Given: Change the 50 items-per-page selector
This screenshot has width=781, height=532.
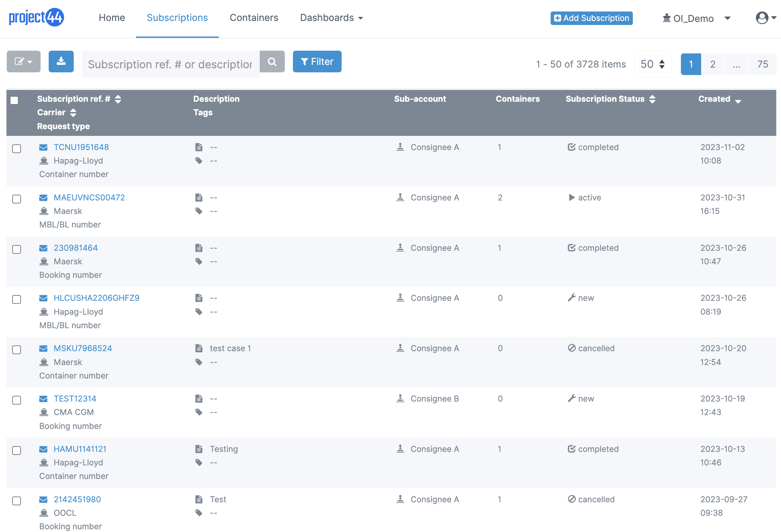Looking at the screenshot, I should 653,64.
